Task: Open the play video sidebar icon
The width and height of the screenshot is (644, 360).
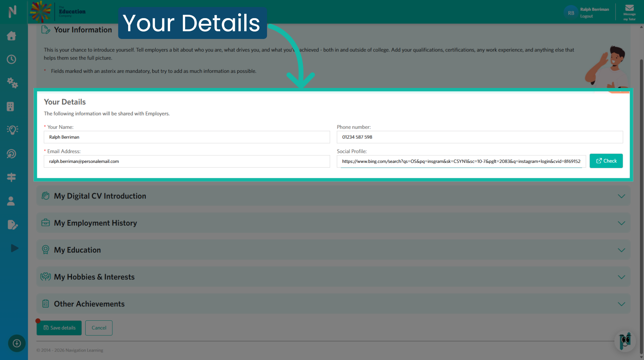Action: 14,248
